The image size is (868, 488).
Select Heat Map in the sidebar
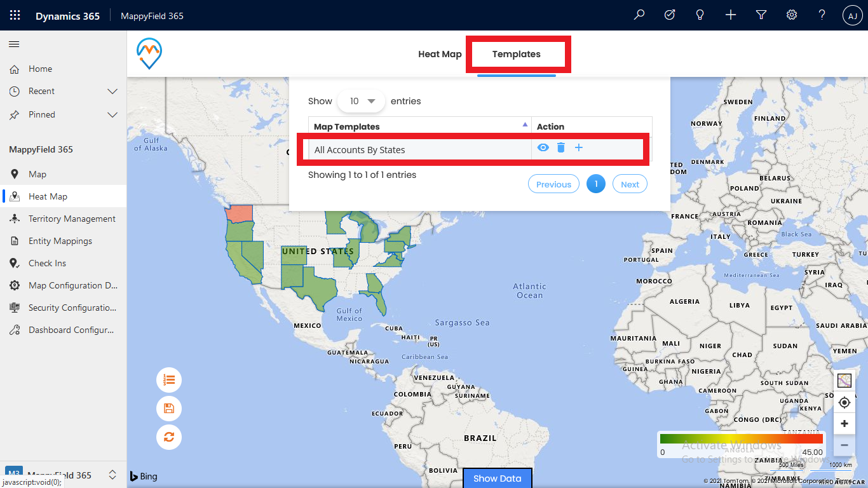64,196
